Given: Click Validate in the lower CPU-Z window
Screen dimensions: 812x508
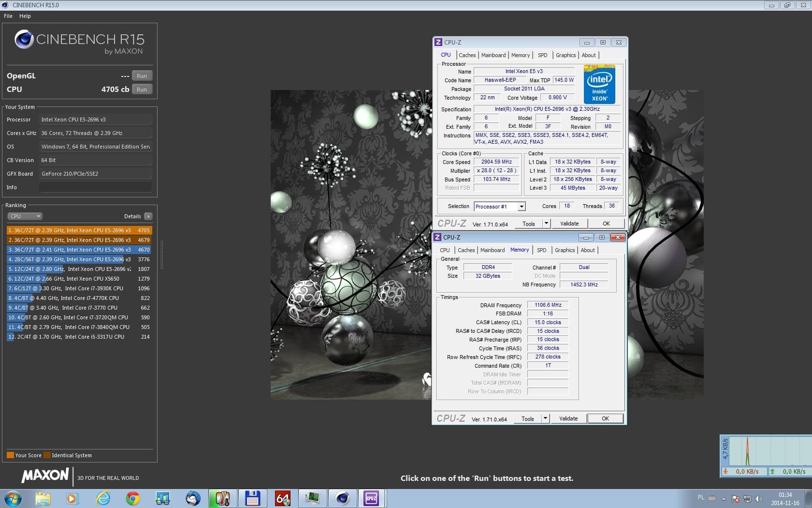Looking at the screenshot, I should pos(568,418).
